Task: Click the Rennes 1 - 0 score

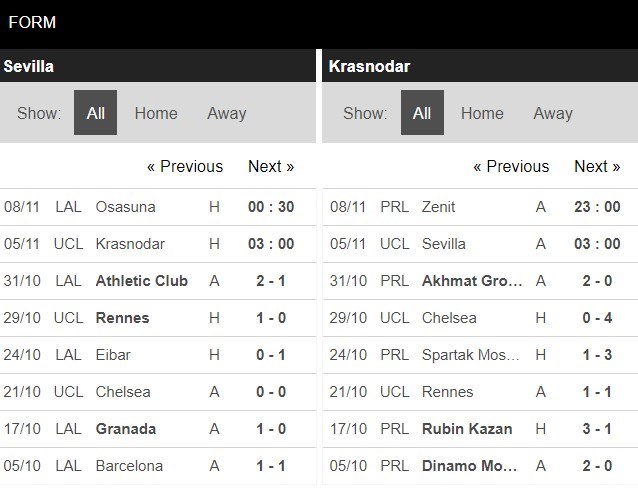Action: tap(268, 318)
